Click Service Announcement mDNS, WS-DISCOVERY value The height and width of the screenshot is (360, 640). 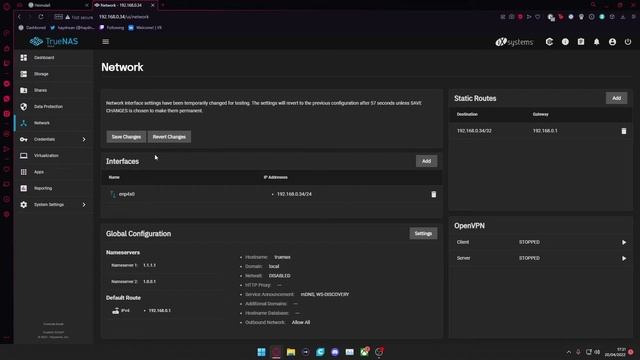click(324, 294)
